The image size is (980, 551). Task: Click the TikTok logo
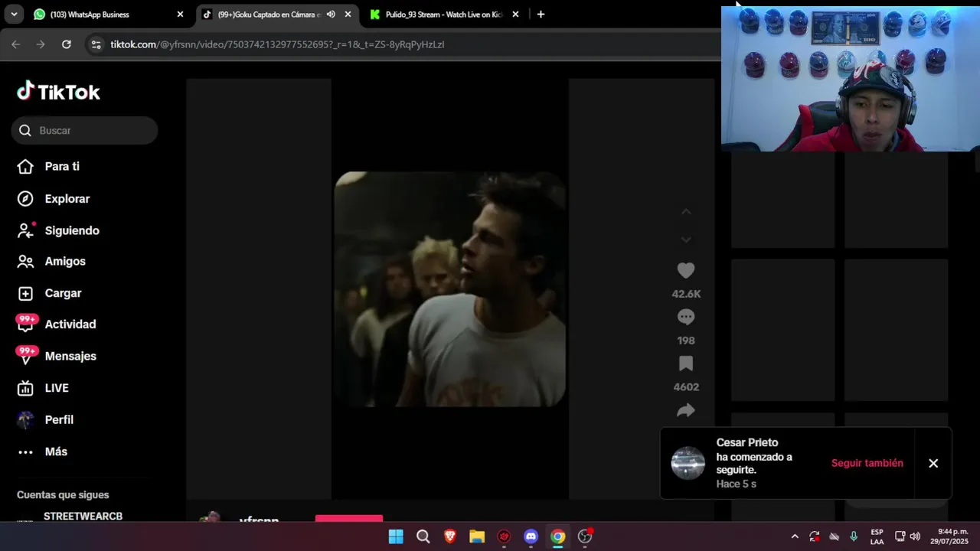(58, 92)
